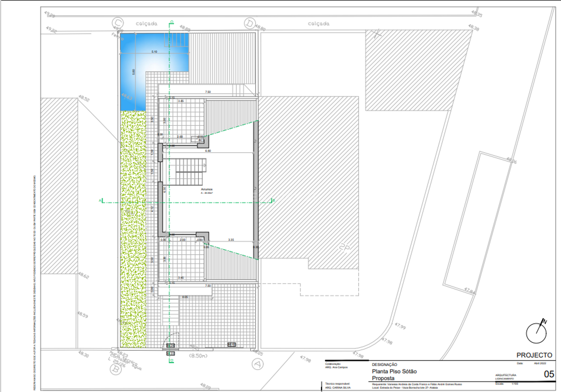Viewport: 561px width, 392px height.
Task: Click elevation value '47.84'
Action: (x=470, y=291)
